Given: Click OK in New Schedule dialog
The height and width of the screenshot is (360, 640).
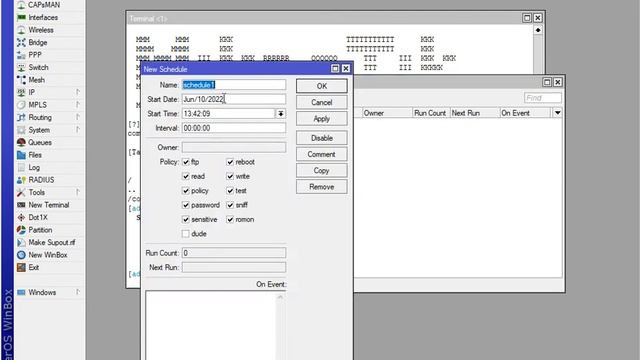Looking at the screenshot, I should coord(322,86).
